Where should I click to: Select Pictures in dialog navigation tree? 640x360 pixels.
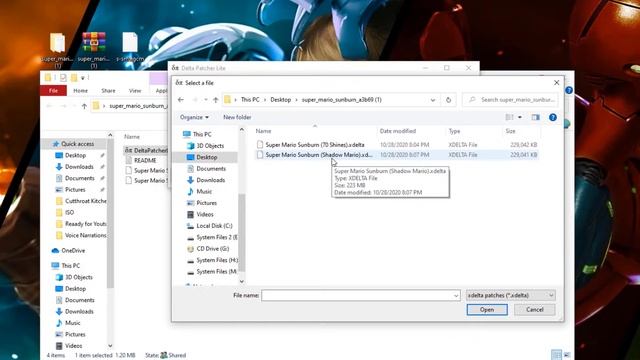[206, 202]
